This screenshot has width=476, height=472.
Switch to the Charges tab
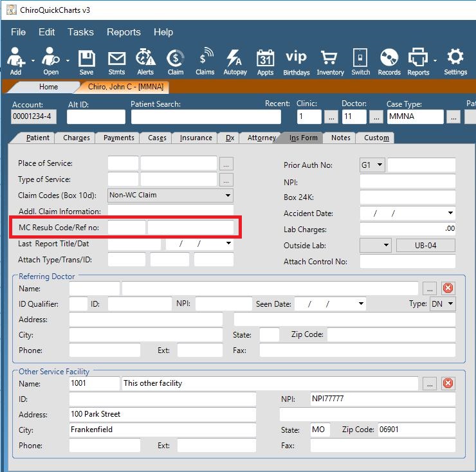(77, 138)
